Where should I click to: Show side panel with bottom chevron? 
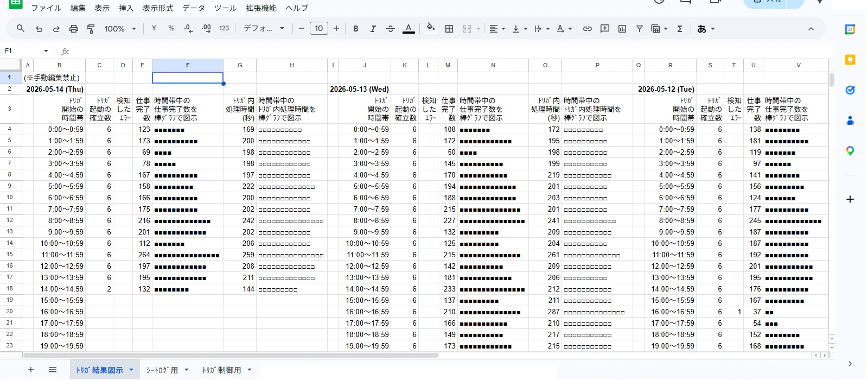pos(850,364)
